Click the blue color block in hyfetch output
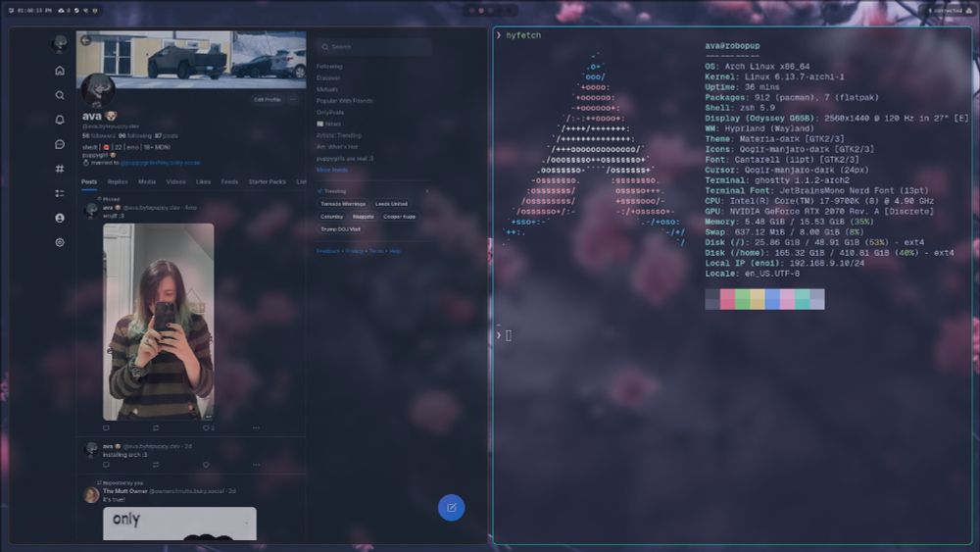The height and width of the screenshot is (552, 980). tap(772, 299)
